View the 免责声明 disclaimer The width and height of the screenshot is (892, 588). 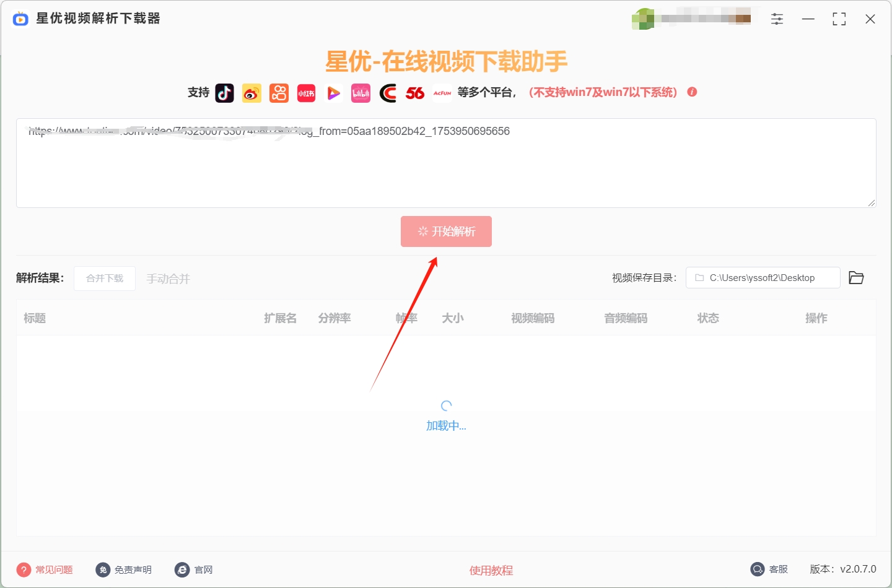124,569
